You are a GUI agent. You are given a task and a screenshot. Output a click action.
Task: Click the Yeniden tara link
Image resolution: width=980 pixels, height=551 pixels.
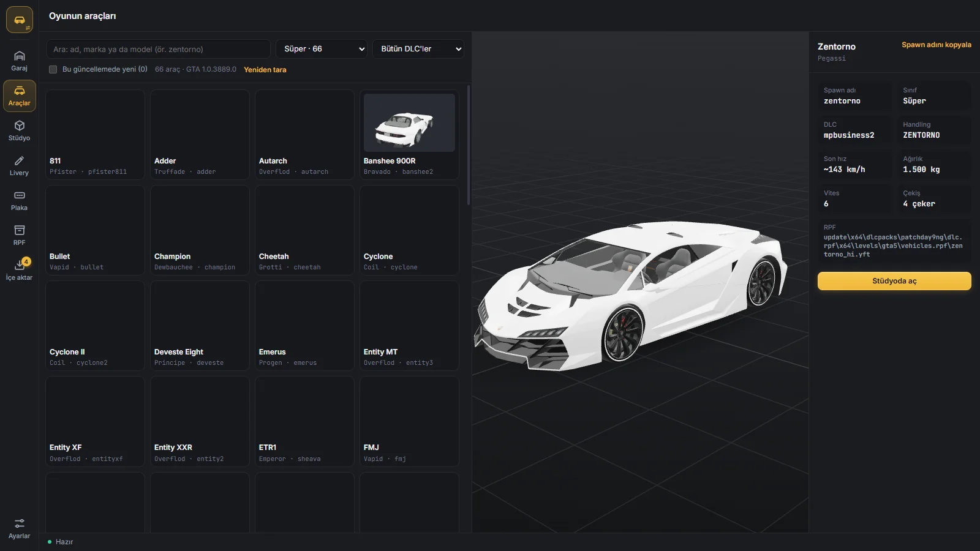(265, 70)
